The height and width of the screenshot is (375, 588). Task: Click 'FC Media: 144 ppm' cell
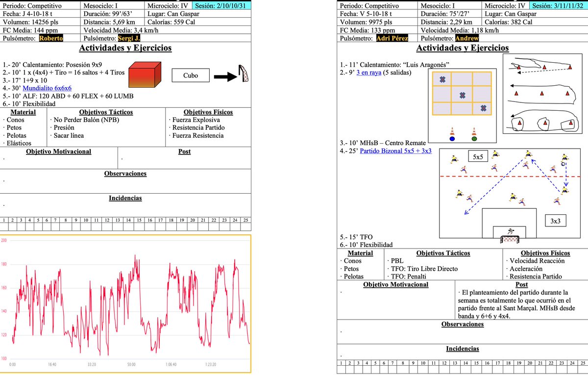pos(41,30)
